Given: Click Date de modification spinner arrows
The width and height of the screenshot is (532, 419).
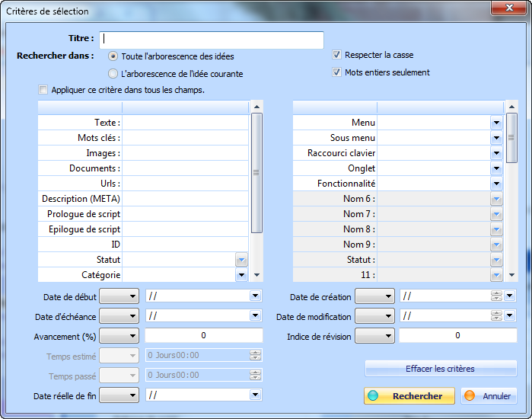Looking at the screenshot, I should (496, 316).
